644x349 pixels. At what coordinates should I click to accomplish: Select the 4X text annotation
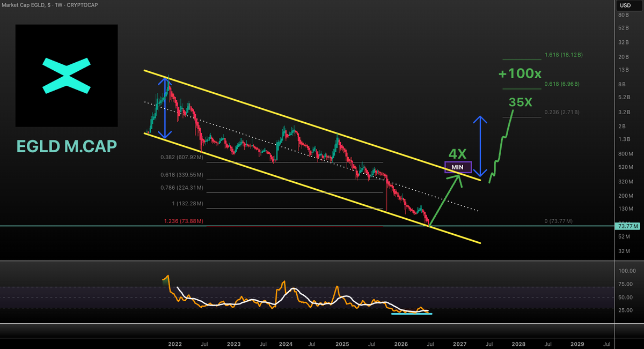[458, 154]
